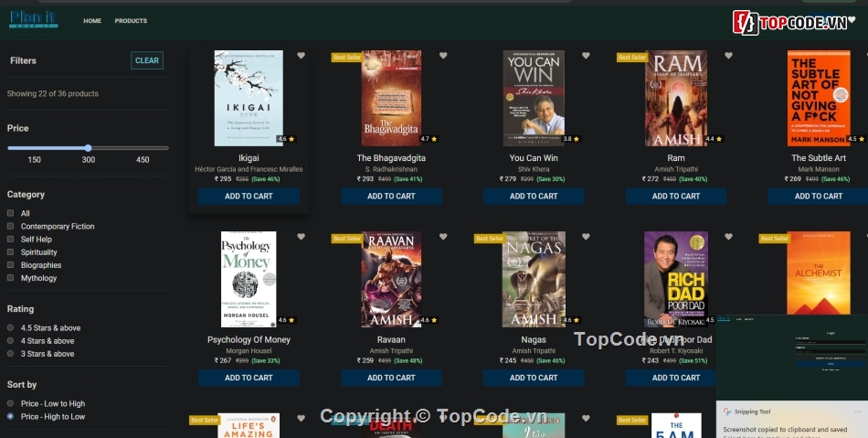Open The Bhagavadgita cover image
868x438 pixels.
click(x=391, y=98)
